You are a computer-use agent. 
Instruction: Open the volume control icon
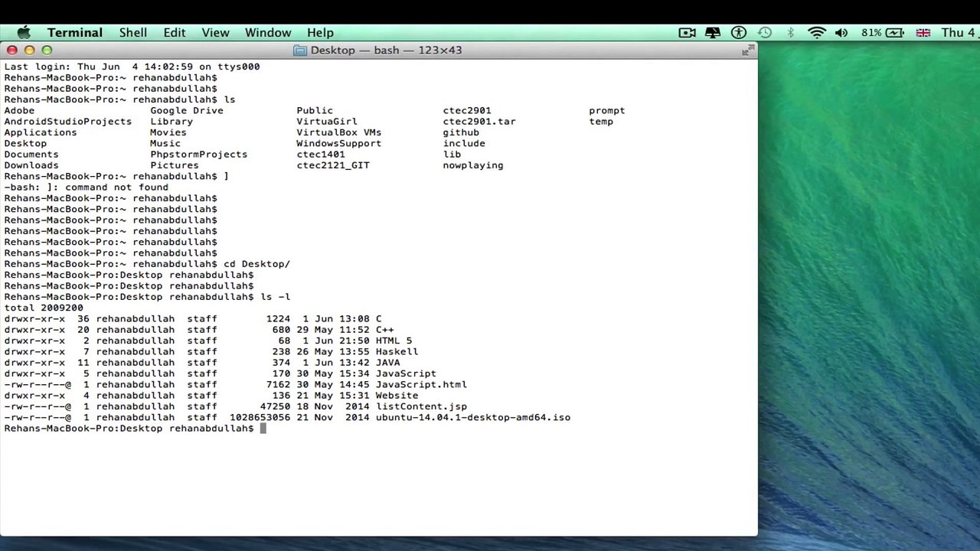tap(841, 33)
